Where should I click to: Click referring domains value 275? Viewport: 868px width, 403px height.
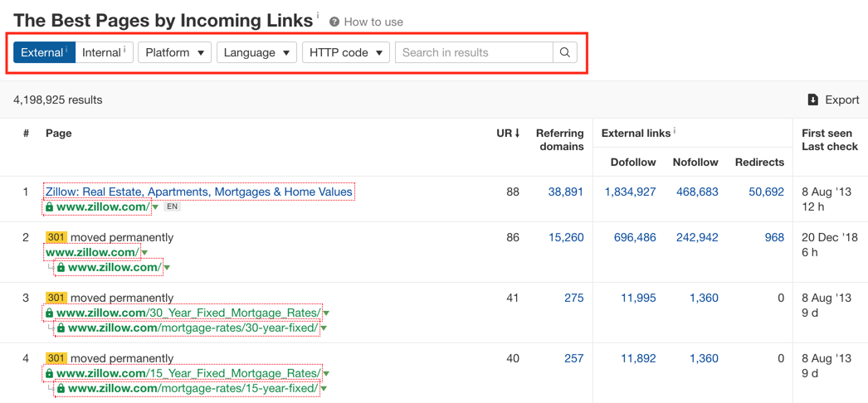[574, 298]
